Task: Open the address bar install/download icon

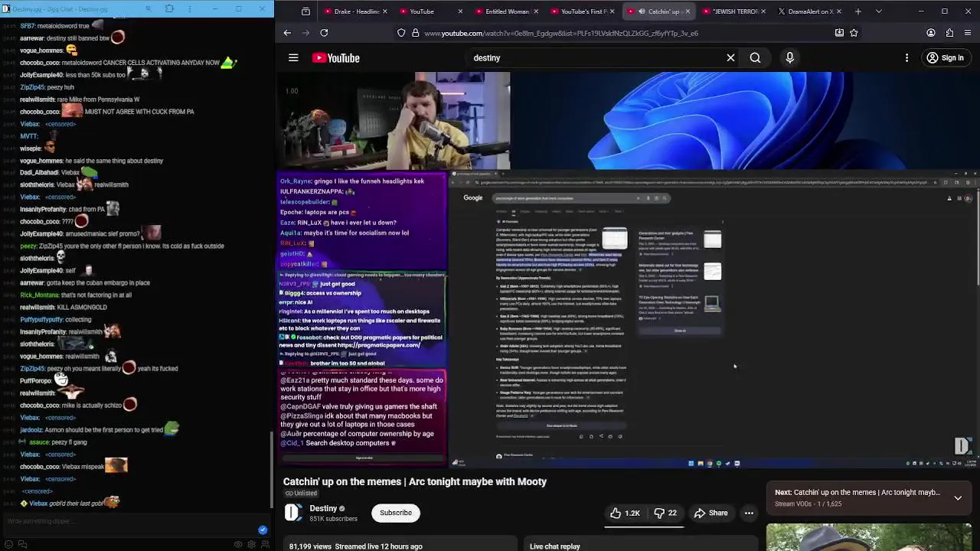Action: coord(839,33)
